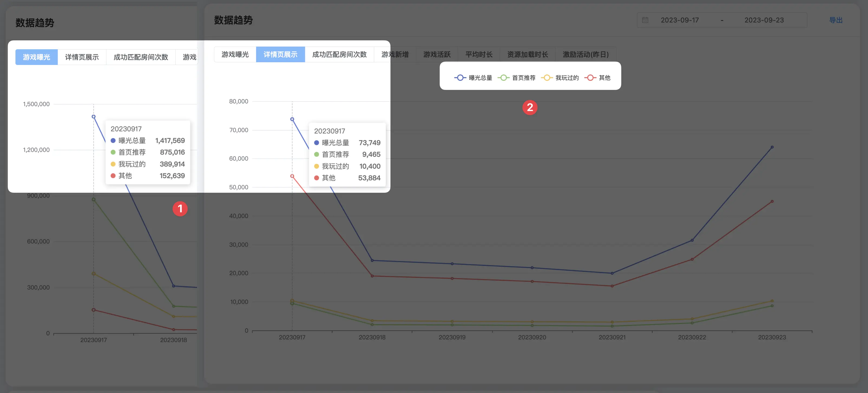This screenshot has height=393, width=868.
Task: Open 成功匹配房间次数 tab in right panel
Action: 339,54
